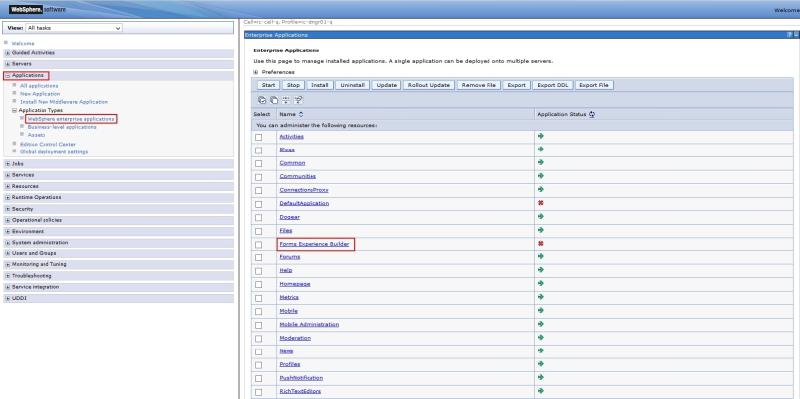Tick the checkbox for Blogs
The image size is (800, 399).
[259, 151]
